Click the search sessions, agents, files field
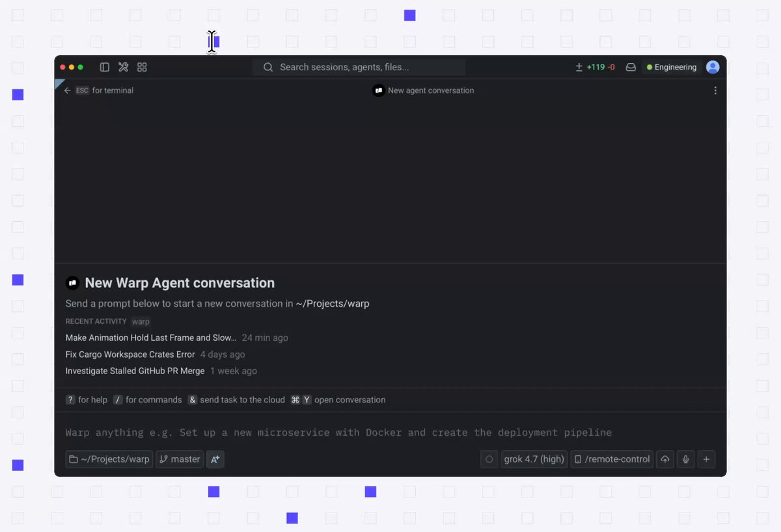The height and width of the screenshot is (532, 781). (359, 67)
